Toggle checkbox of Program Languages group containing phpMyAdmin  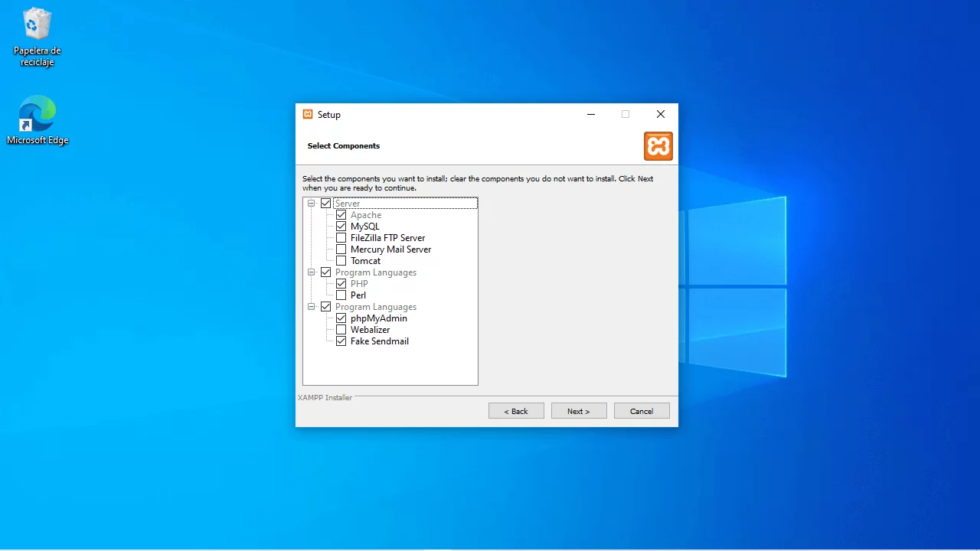point(326,307)
